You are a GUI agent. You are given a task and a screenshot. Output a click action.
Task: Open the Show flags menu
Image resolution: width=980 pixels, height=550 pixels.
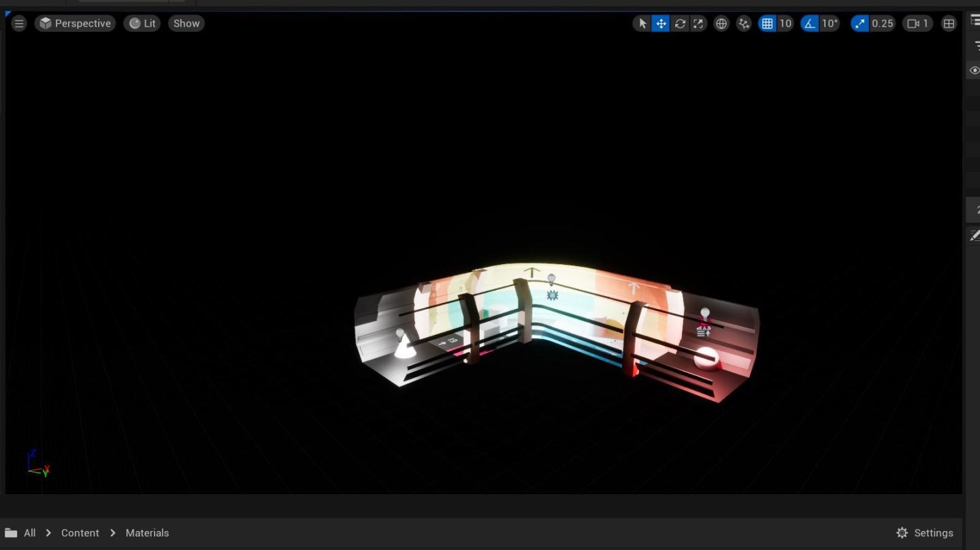[x=186, y=23]
